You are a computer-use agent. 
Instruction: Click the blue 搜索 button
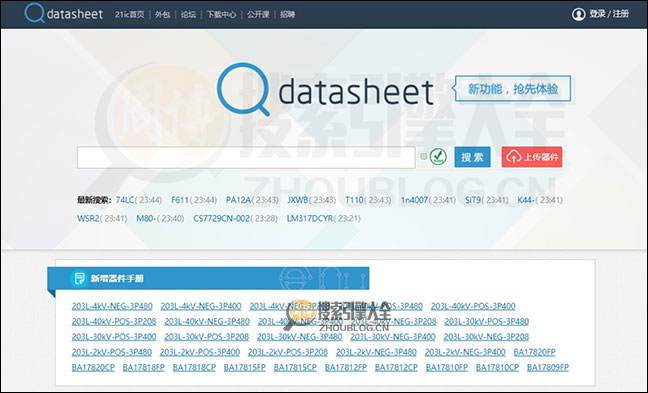(472, 157)
